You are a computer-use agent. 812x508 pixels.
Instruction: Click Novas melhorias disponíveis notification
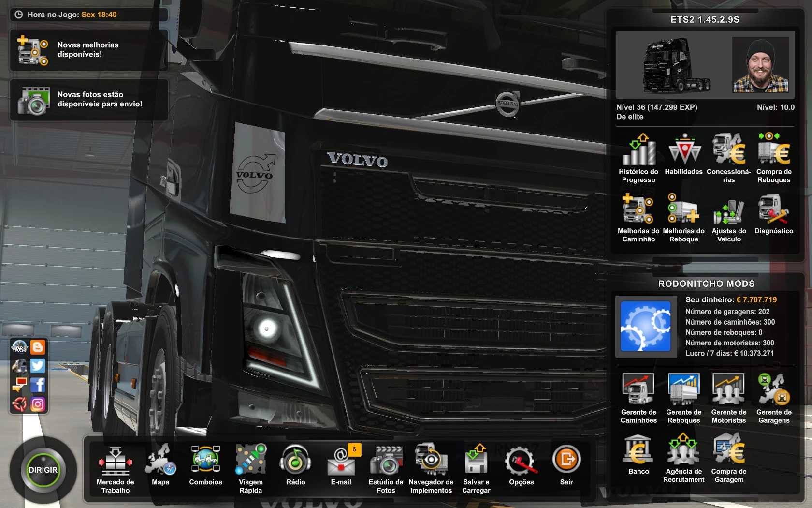point(88,50)
